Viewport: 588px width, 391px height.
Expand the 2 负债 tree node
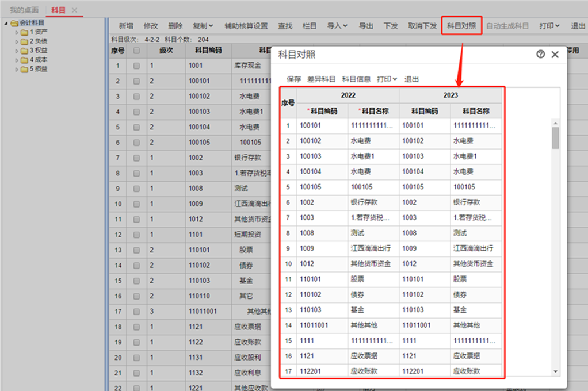[17, 41]
